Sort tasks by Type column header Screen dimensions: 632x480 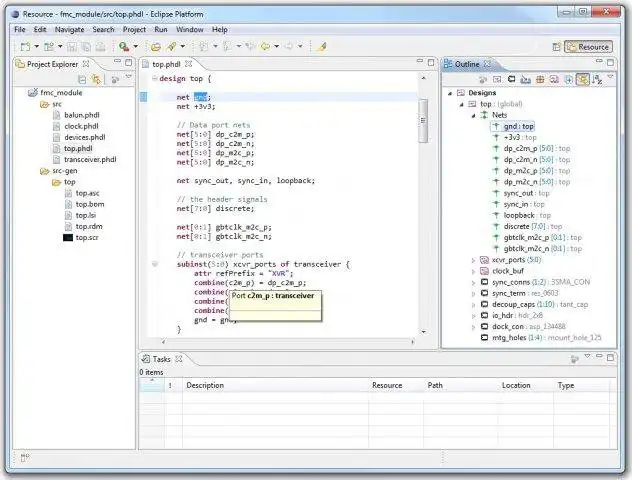pos(582,385)
